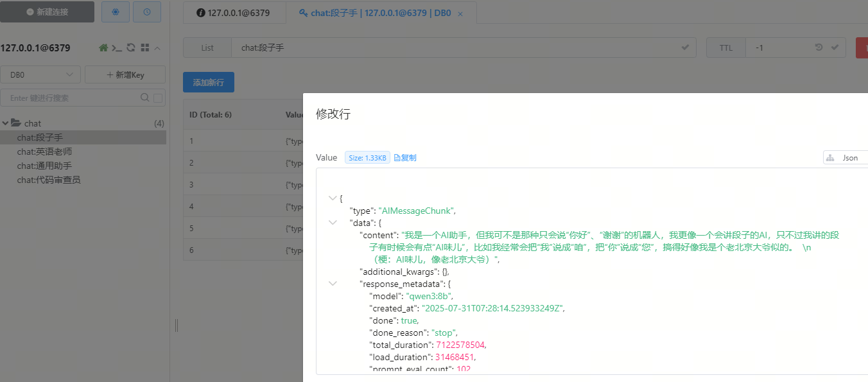Viewport: 868px width, 382px height.
Task: Refresh the 127.0.0.1@6379 connection
Action: point(131,48)
